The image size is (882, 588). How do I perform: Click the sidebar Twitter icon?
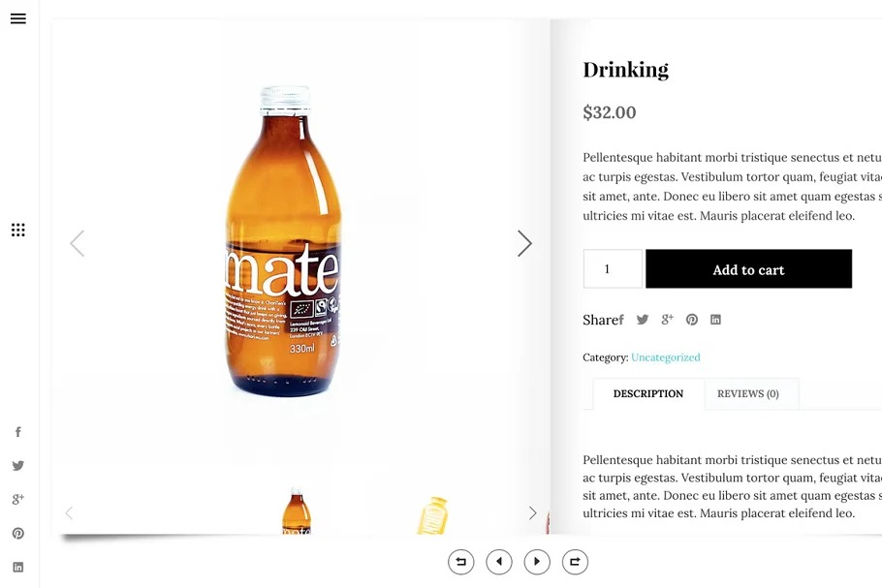click(x=17, y=466)
